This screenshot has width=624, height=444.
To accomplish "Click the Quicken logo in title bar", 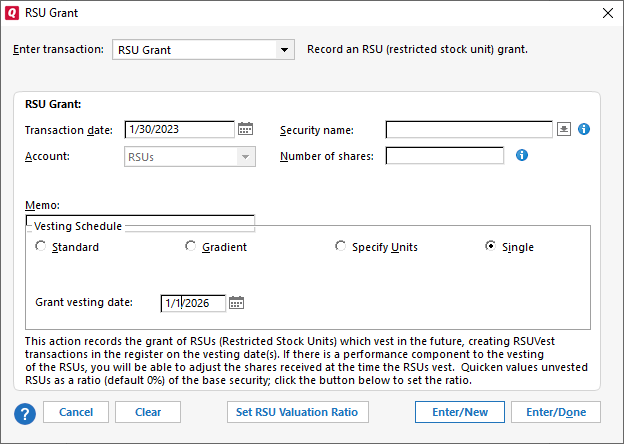I will 12,13.
